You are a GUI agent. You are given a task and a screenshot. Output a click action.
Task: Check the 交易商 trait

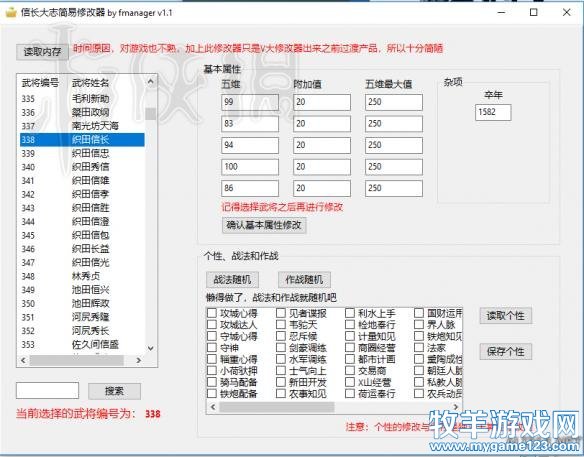[350, 371]
